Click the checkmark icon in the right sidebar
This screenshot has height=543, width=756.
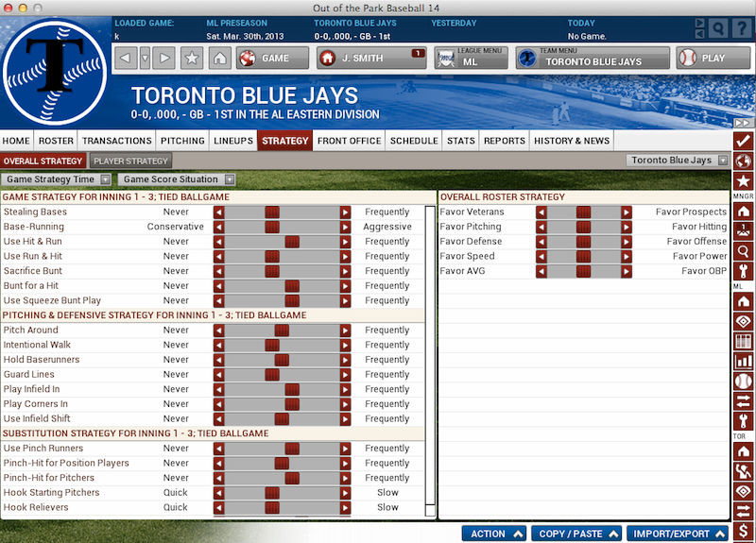click(x=743, y=141)
